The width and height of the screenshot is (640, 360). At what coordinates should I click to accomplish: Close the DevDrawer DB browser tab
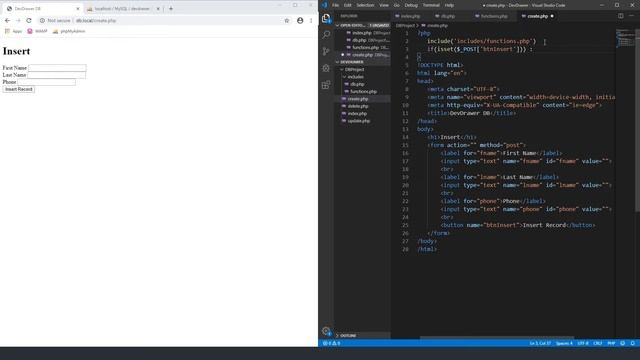78,9
